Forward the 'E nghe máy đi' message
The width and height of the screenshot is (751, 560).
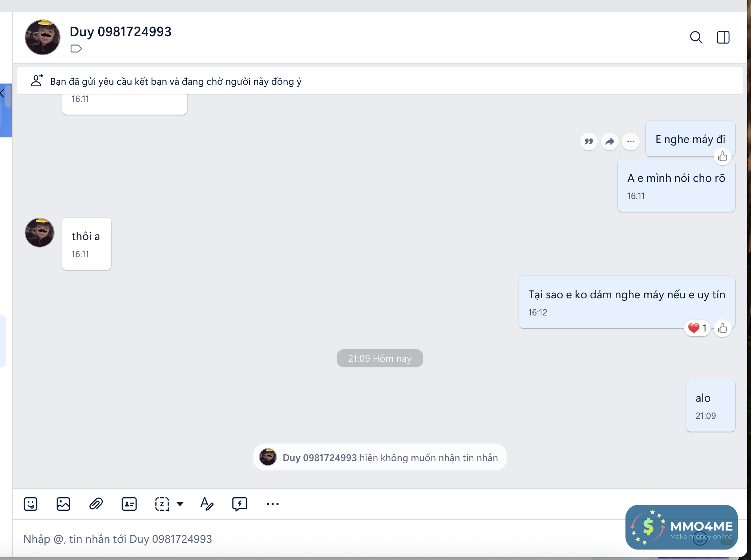(610, 141)
